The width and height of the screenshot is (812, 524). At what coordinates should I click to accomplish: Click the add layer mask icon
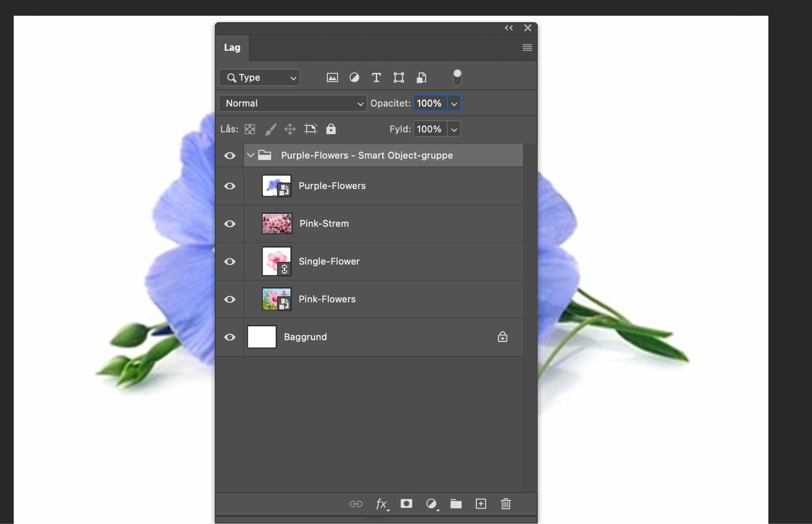[x=406, y=504]
